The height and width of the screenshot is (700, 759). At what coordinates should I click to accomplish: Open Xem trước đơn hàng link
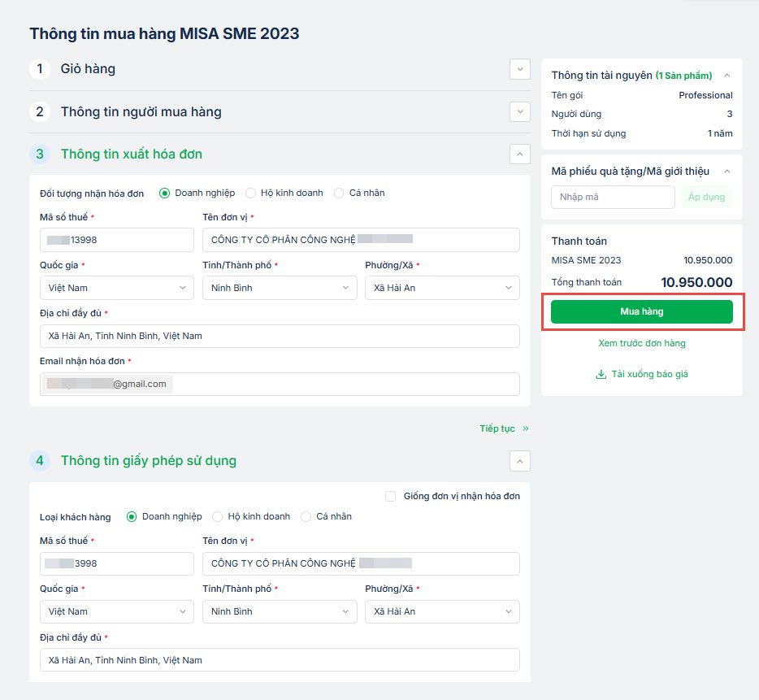[642, 343]
